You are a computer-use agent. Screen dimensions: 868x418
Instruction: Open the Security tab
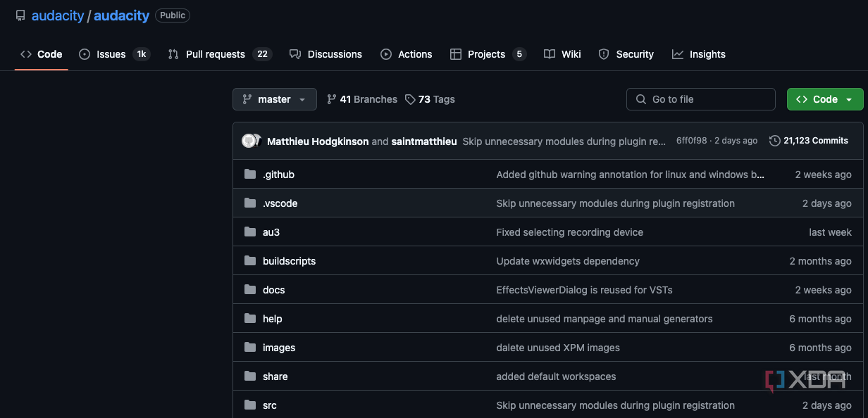click(626, 54)
